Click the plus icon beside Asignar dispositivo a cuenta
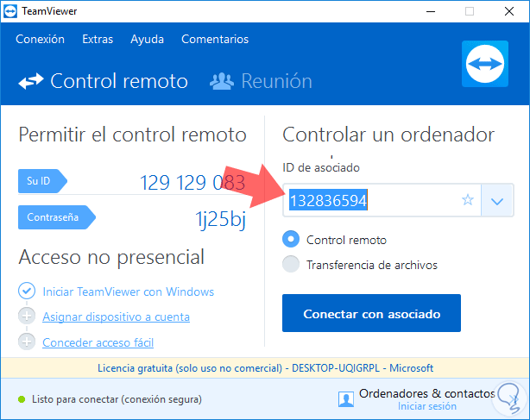The image size is (530, 420). point(27,317)
